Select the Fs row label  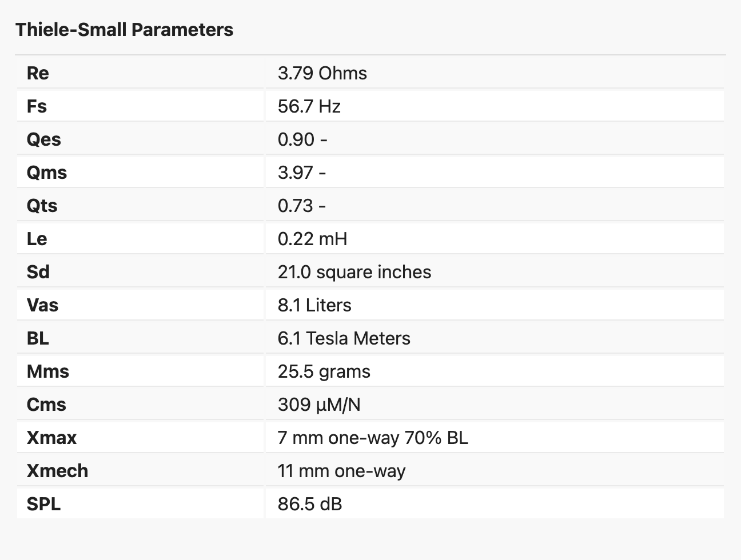[x=37, y=106]
